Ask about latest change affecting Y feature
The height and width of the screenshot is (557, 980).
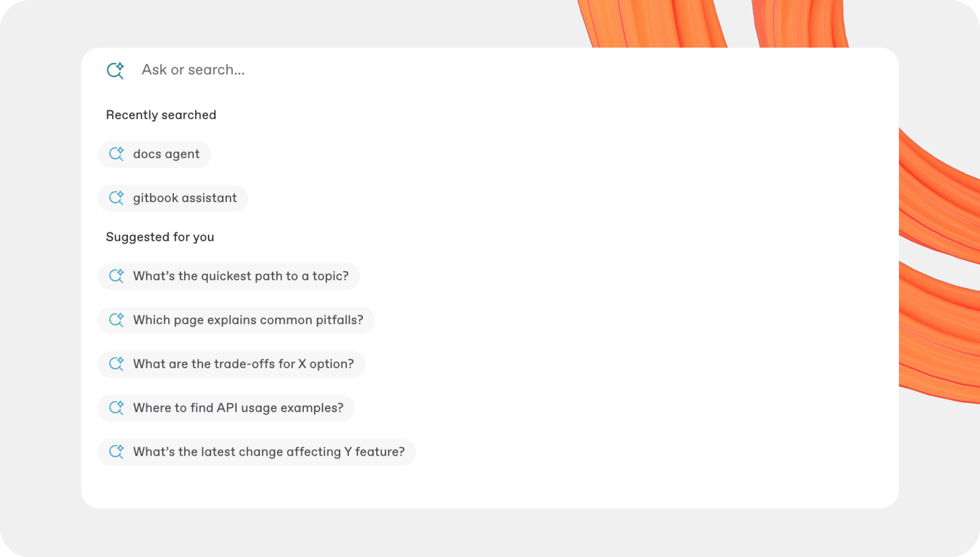click(269, 452)
